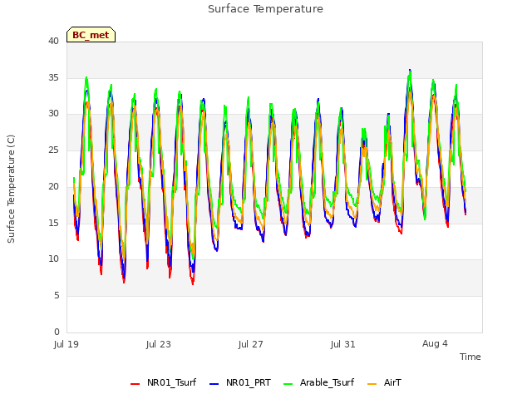Screen dimensions: 532x399
Task: Click the Aug 4 x-axis tick label
Action: pos(435,343)
